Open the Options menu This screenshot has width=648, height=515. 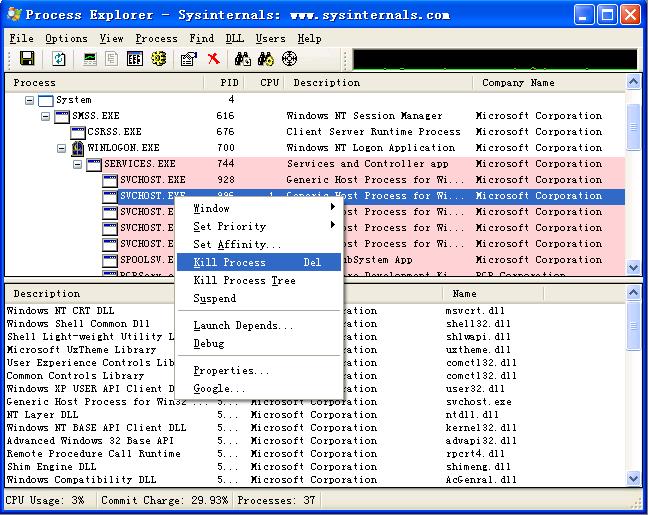pyautogui.click(x=66, y=38)
